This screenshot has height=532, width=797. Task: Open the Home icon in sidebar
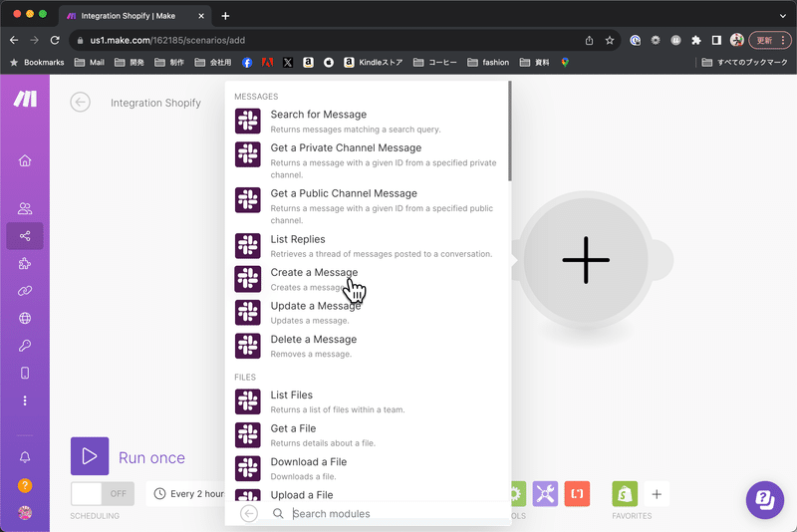tap(25, 160)
